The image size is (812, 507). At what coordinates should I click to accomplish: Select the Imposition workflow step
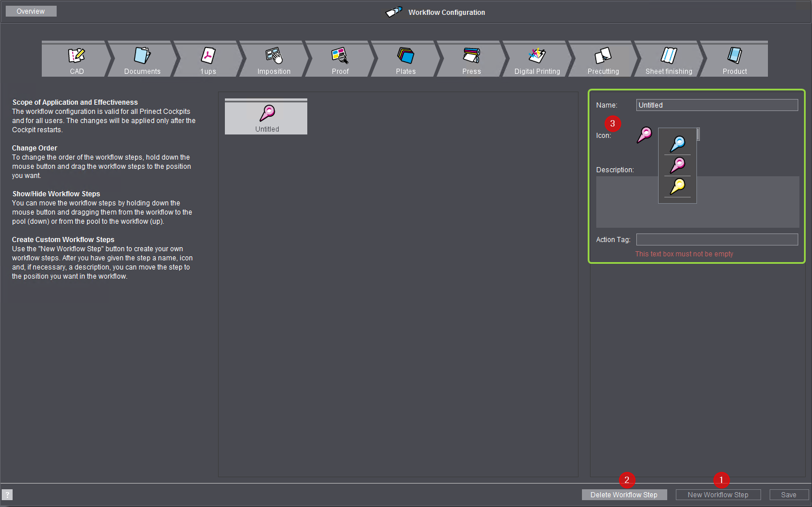click(274, 59)
